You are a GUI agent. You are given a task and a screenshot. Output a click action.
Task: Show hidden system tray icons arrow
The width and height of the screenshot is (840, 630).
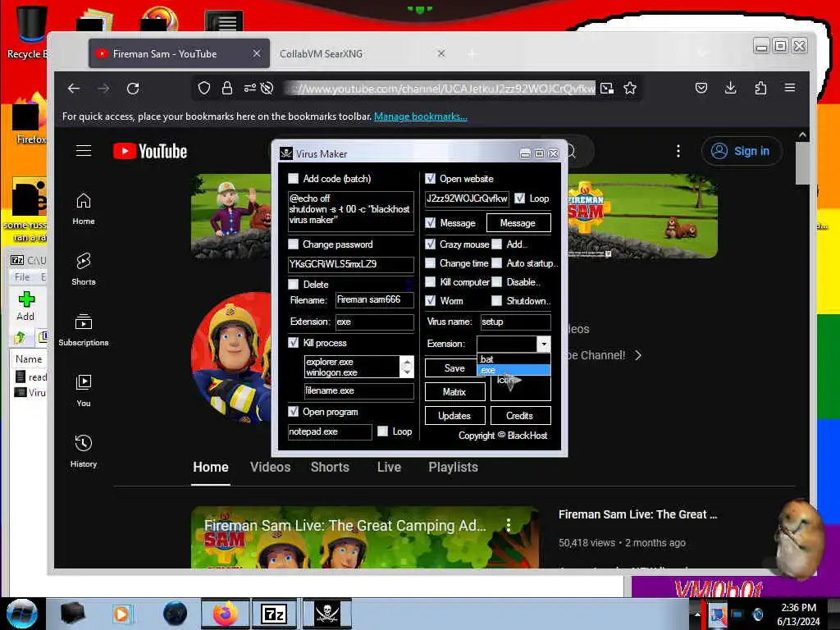click(697, 614)
